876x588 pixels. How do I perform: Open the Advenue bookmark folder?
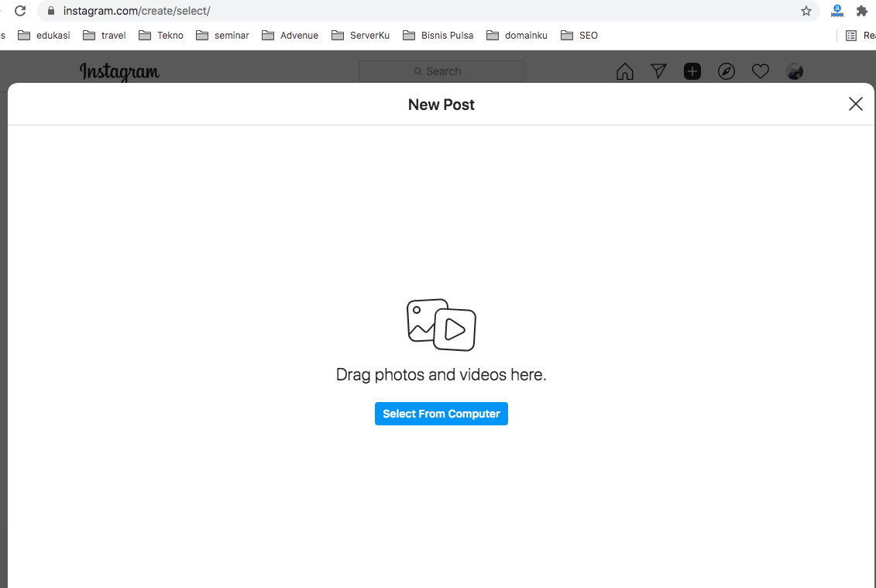[290, 35]
